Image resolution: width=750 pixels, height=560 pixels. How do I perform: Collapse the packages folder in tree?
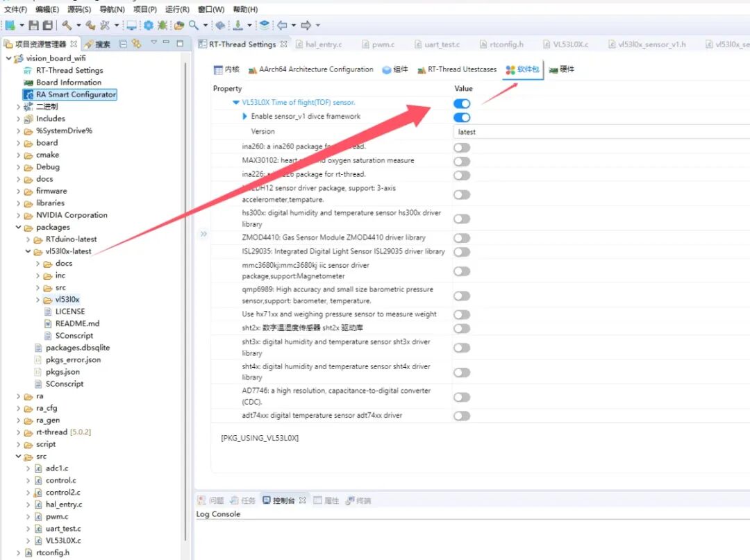[x=19, y=227]
